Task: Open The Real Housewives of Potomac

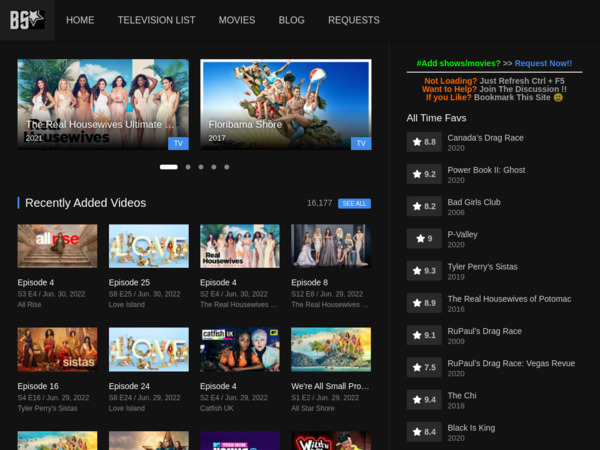Action: (509, 299)
